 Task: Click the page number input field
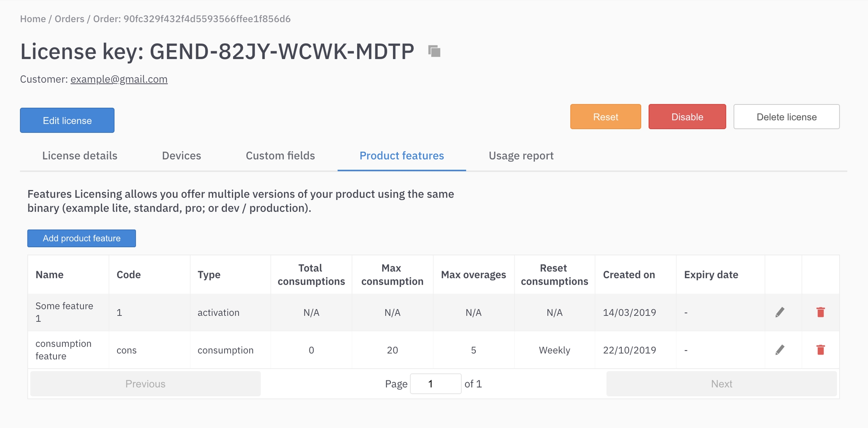435,384
